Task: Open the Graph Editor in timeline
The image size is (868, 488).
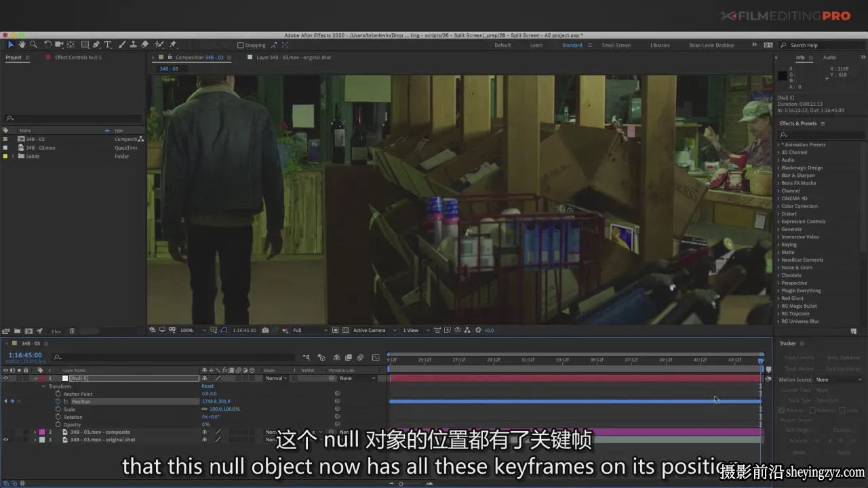Action: (375, 357)
